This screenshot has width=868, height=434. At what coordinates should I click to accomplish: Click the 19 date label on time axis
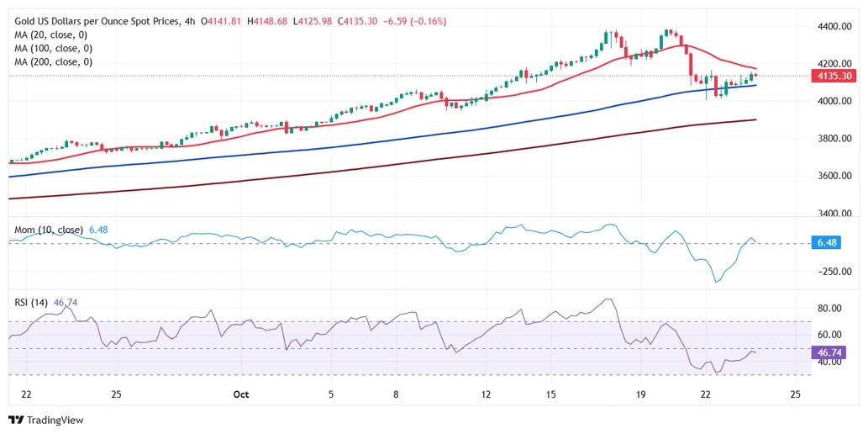(640, 394)
